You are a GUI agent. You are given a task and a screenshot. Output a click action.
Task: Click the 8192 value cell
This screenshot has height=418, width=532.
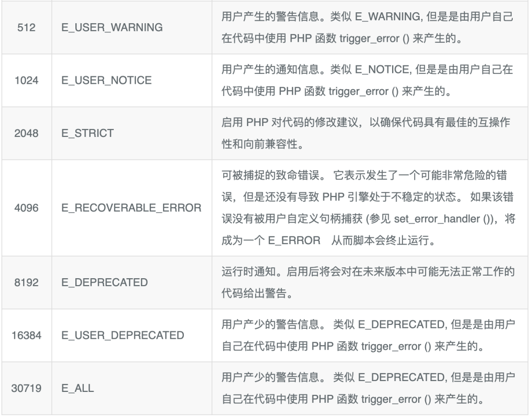click(x=26, y=283)
